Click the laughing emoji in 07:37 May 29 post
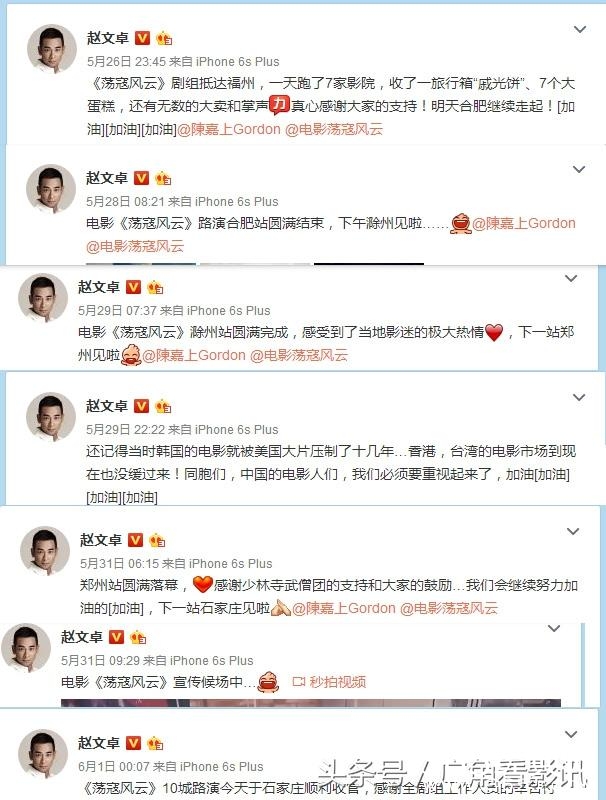This screenshot has height=800, width=606. click(131, 355)
